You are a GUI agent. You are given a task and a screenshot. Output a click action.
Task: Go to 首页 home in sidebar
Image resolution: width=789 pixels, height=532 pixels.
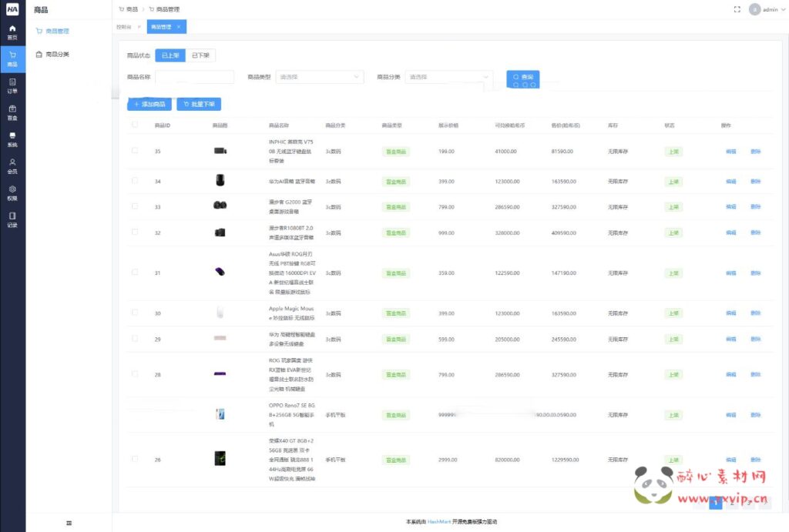[12, 32]
